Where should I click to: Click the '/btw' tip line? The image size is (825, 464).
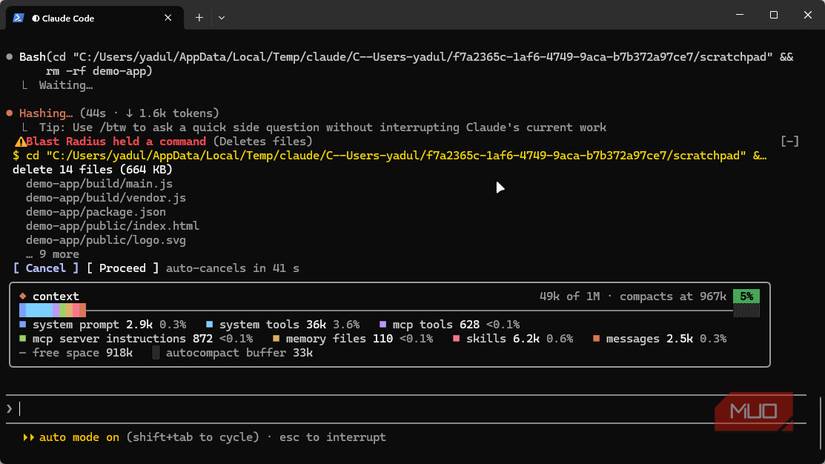(323, 127)
